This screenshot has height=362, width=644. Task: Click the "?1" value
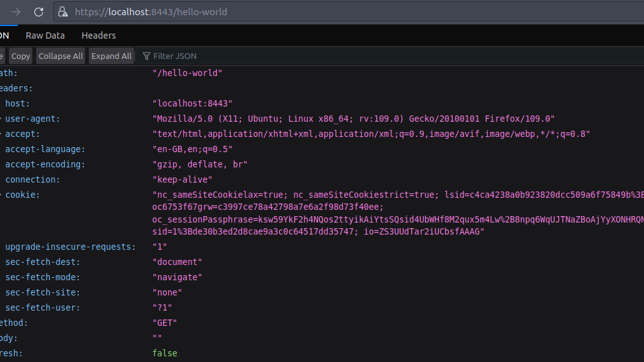point(162,307)
